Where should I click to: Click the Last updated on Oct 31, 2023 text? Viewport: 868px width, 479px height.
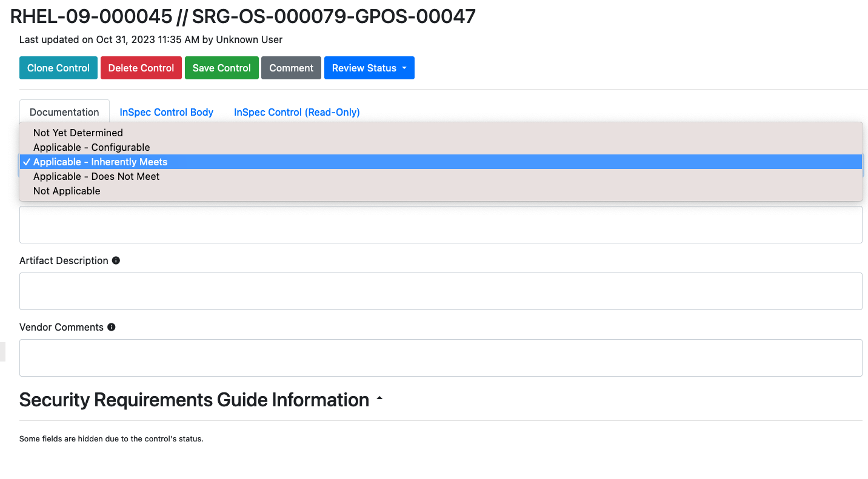151,39
